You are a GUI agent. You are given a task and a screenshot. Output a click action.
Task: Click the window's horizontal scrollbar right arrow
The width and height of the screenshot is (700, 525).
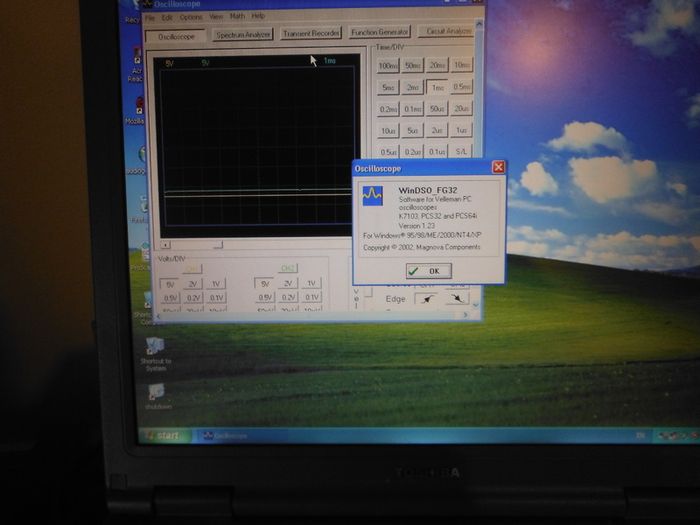coord(466,315)
